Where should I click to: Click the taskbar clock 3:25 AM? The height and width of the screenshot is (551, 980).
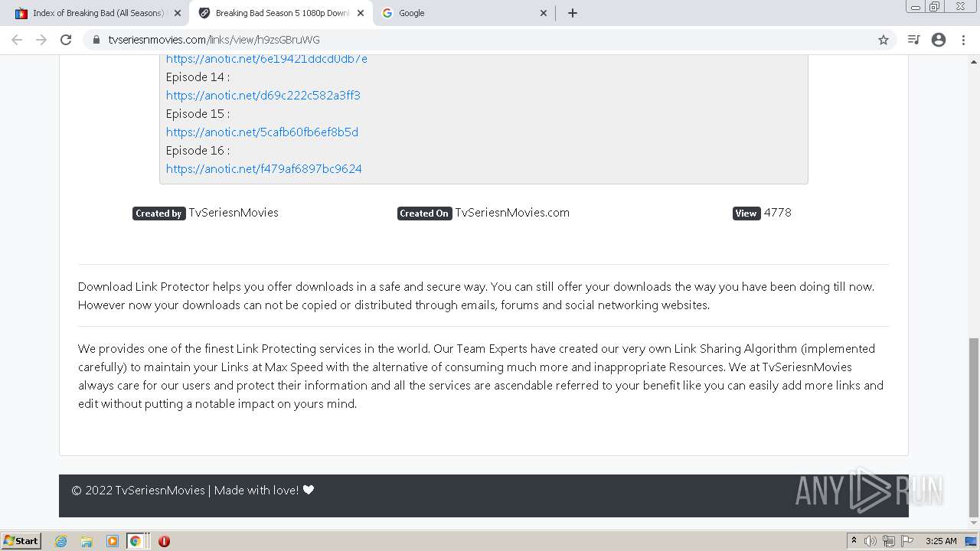point(941,541)
